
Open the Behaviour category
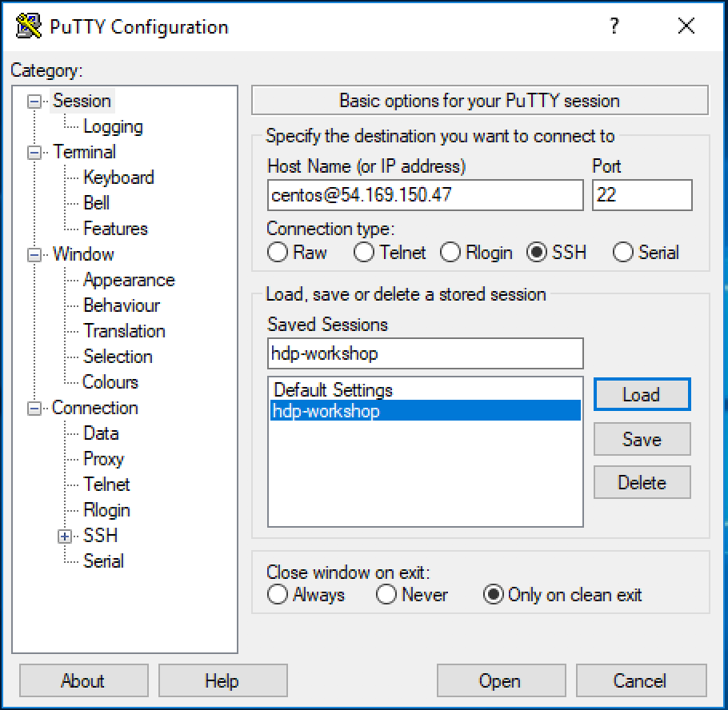tap(121, 305)
